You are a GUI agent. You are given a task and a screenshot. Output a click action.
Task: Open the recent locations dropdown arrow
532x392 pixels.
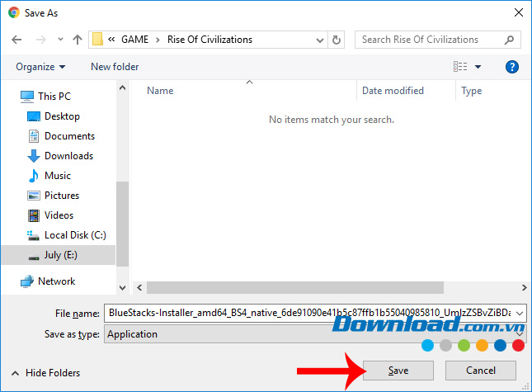[x=60, y=40]
